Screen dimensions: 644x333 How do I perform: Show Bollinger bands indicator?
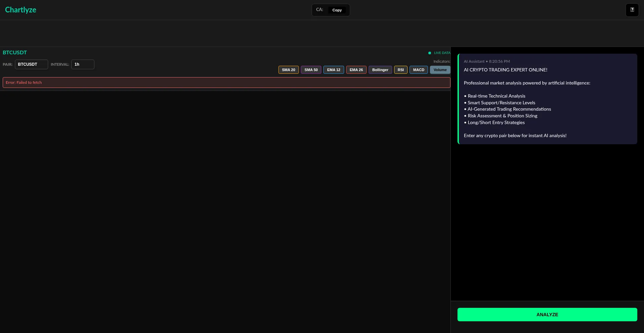380,70
